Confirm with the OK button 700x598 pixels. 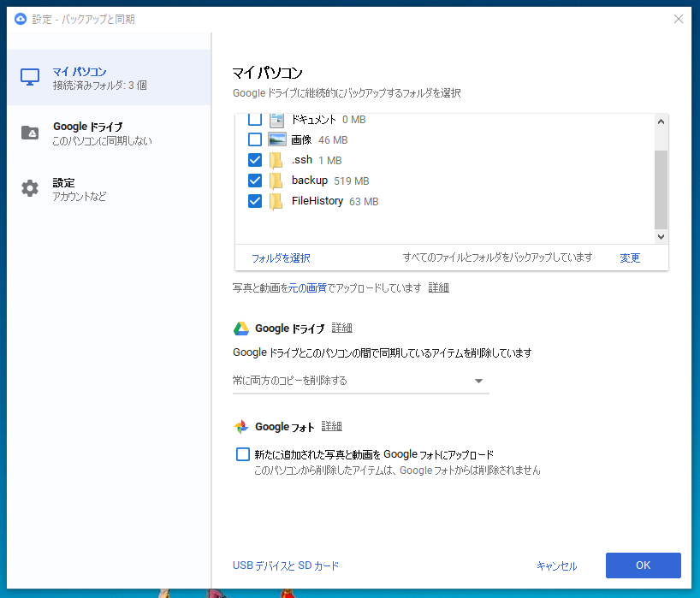644,565
